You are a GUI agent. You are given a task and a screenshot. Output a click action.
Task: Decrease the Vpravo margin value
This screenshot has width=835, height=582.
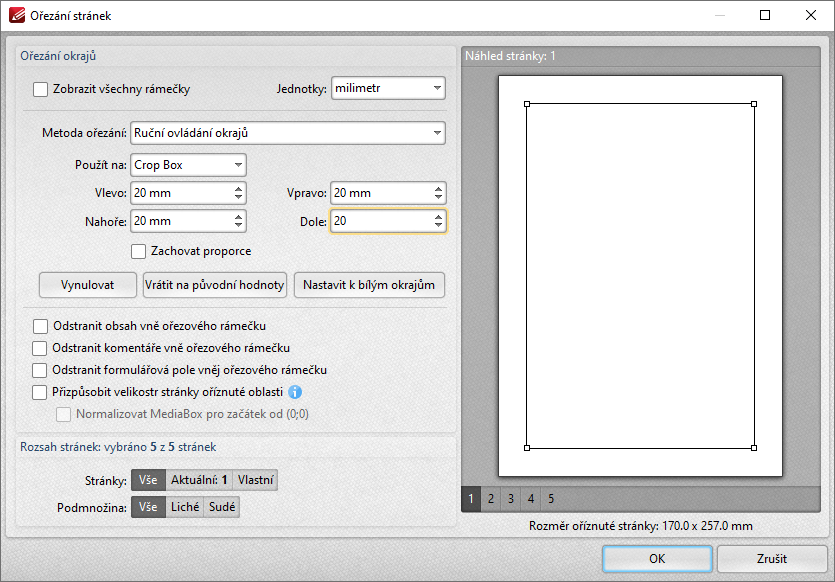438,198
